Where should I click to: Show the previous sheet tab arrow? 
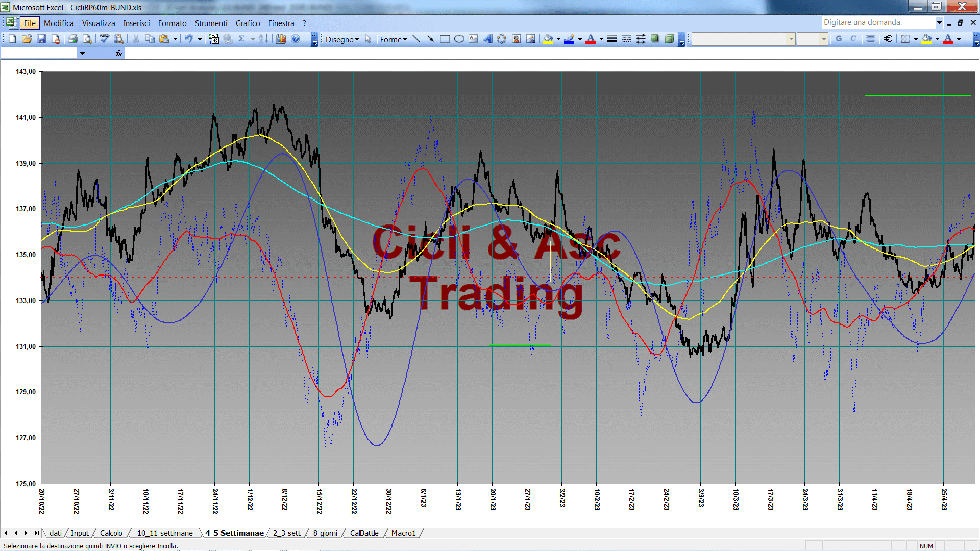click(x=16, y=533)
